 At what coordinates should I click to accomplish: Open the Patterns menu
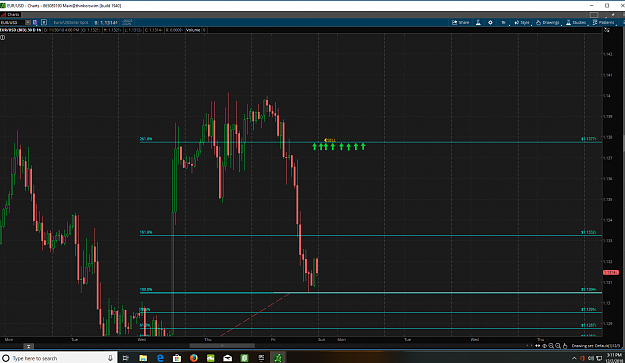click(603, 23)
